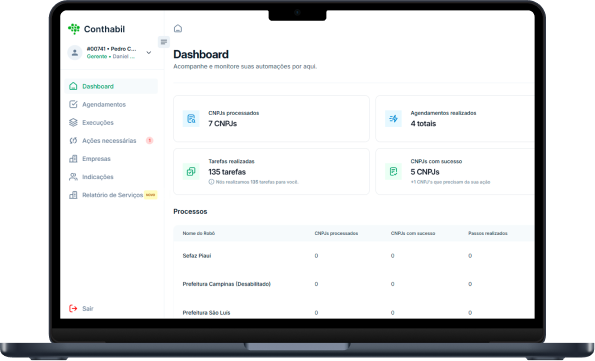Click the user avatar icon
Viewport: 595px width, 361px height.
75,52
